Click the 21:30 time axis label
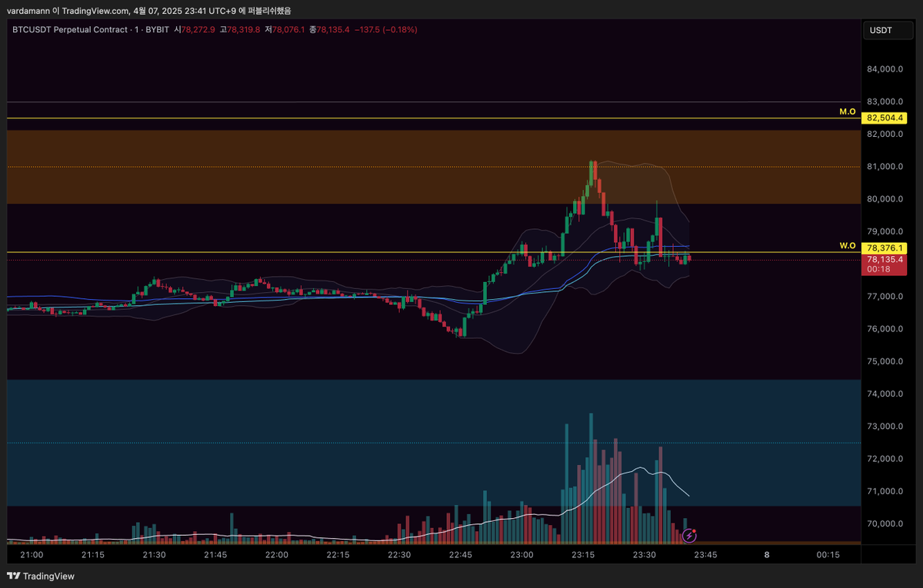This screenshot has width=923, height=588. (x=155, y=555)
